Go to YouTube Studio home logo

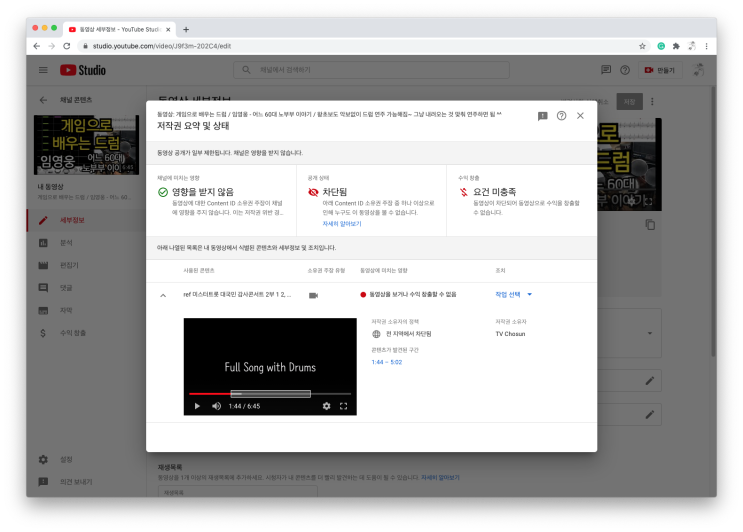pos(83,70)
